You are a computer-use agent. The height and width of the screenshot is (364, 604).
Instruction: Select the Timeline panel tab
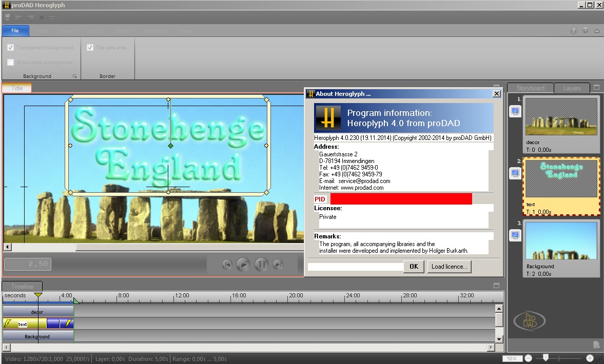(x=22, y=286)
